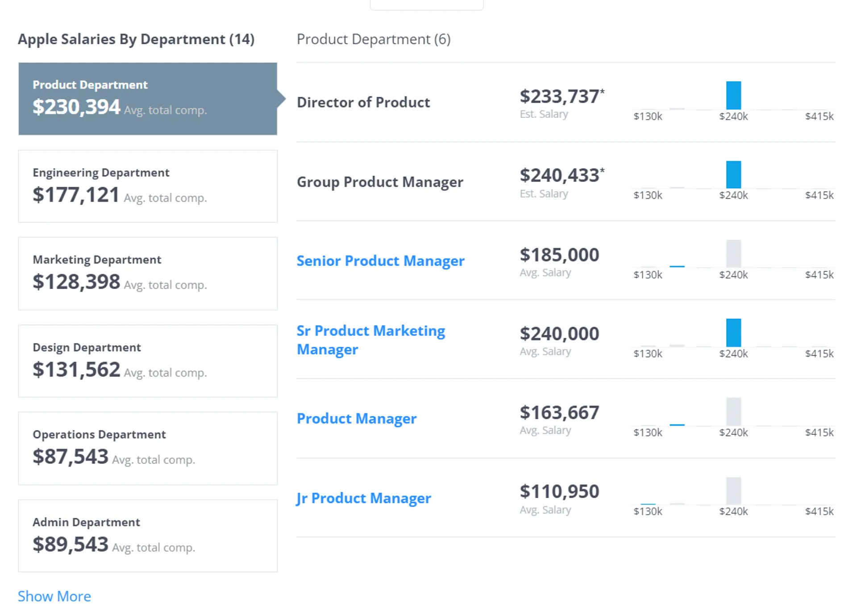Click the $233,737 estimated salary figure
The width and height of the screenshot is (857, 616).
click(559, 96)
